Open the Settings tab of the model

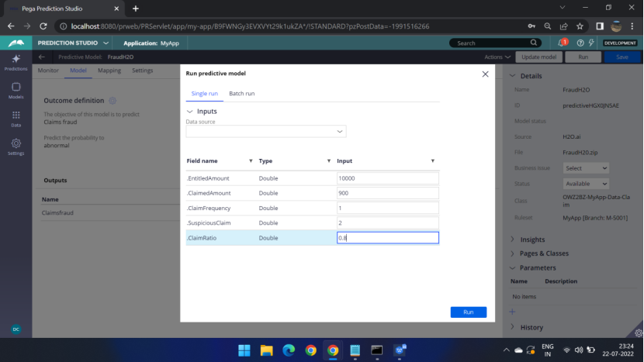click(x=143, y=71)
